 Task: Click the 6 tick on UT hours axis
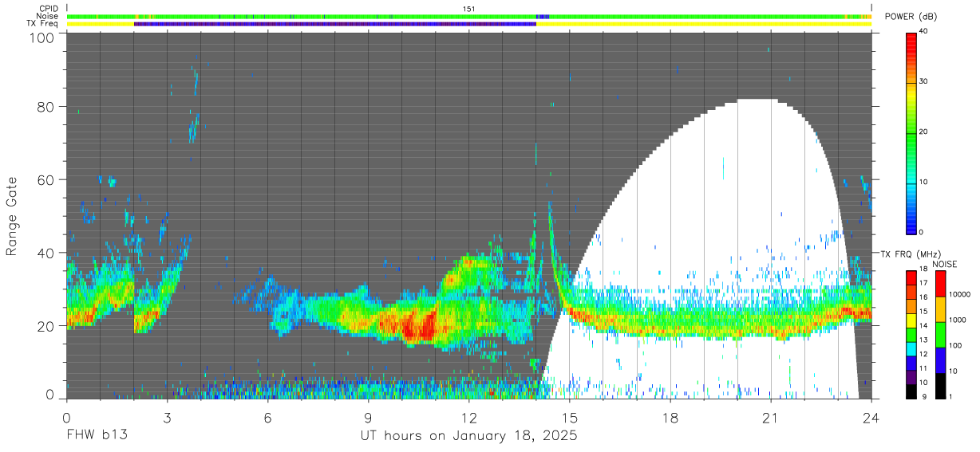[x=267, y=417]
